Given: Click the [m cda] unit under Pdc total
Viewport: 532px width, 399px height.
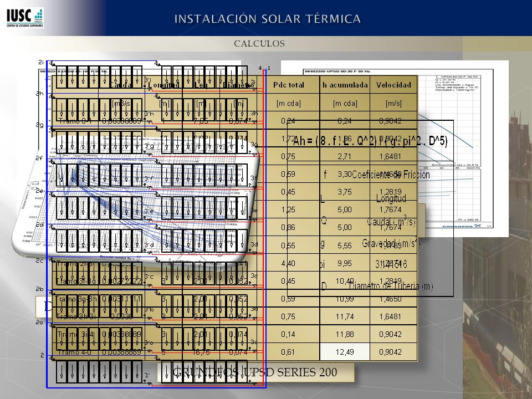Looking at the screenshot, I should click(289, 103).
